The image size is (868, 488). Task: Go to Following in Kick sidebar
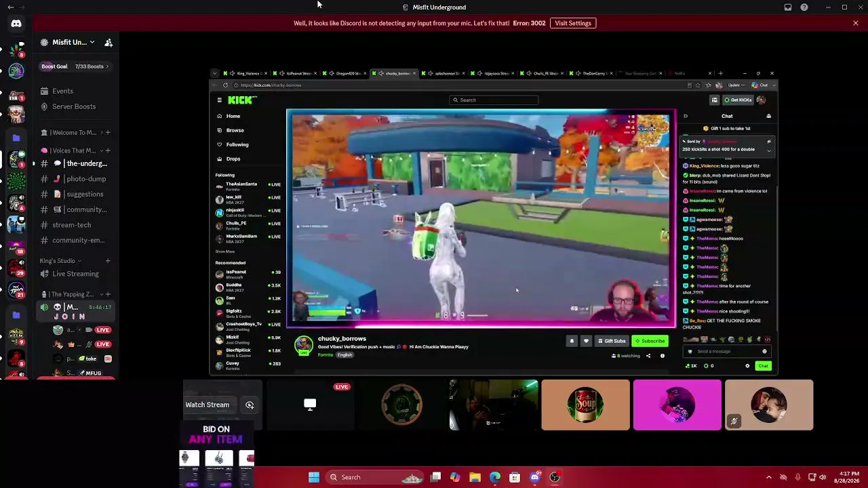tap(237, 144)
